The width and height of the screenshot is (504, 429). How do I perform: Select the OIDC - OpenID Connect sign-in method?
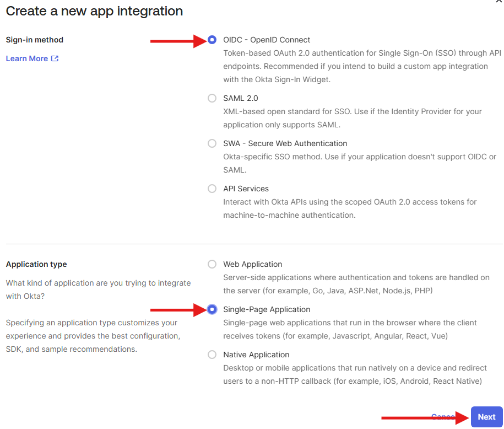click(x=212, y=40)
